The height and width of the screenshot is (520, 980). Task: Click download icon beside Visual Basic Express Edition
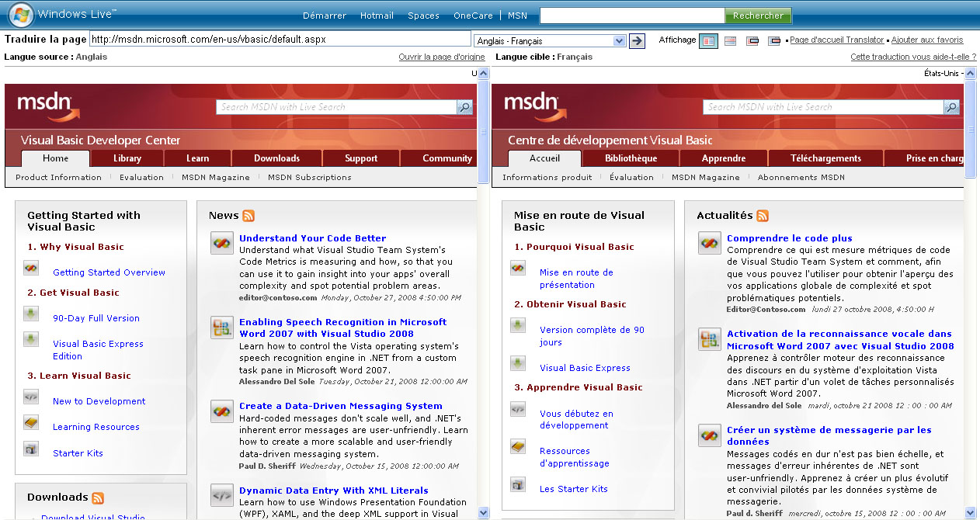(31, 339)
